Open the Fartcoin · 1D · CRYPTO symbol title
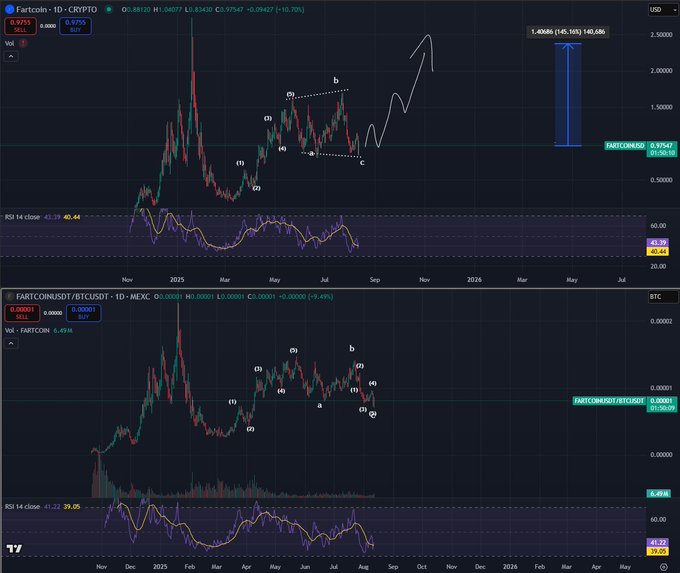The width and height of the screenshot is (680, 573). [56, 9]
